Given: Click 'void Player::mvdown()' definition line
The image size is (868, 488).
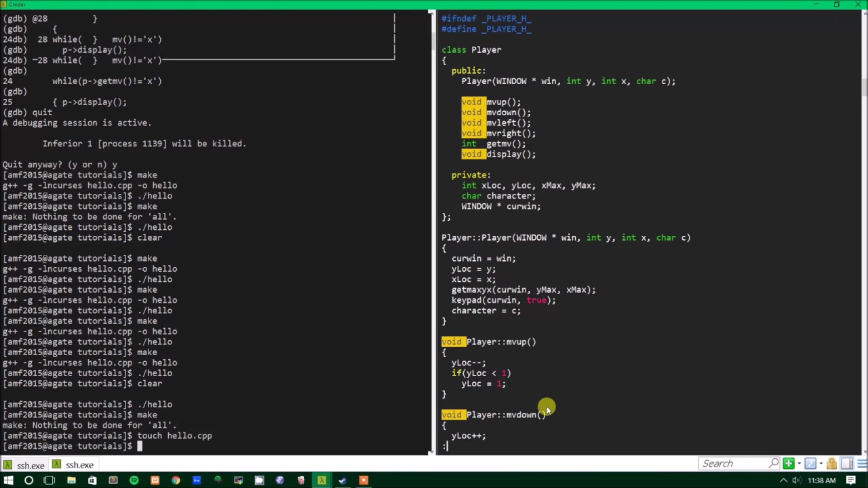Looking at the screenshot, I should coord(494,415).
